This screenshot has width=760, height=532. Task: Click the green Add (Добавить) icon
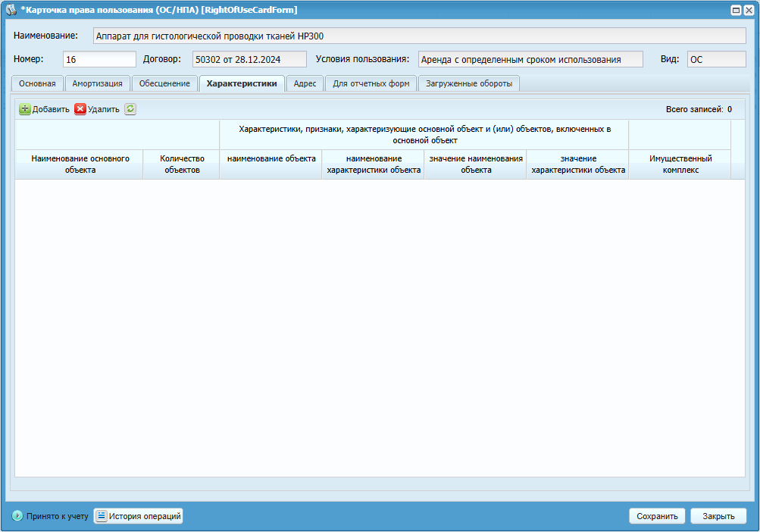pyautogui.click(x=25, y=109)
